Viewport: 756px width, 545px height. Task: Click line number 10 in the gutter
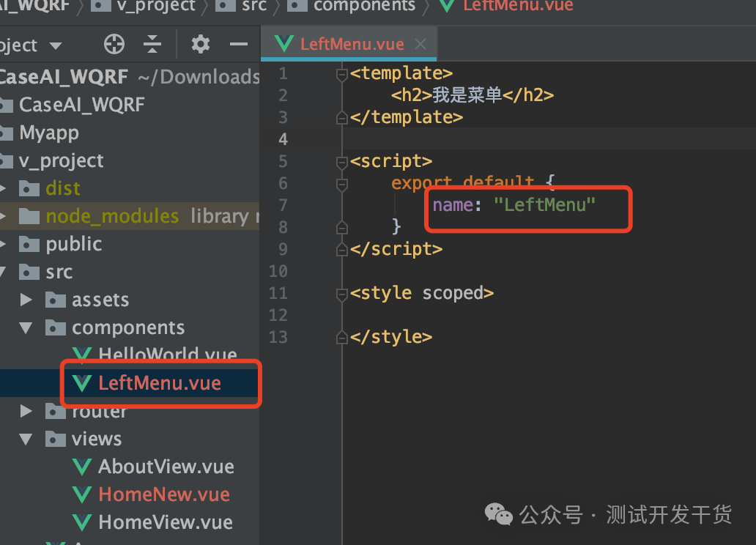point(278,271)
